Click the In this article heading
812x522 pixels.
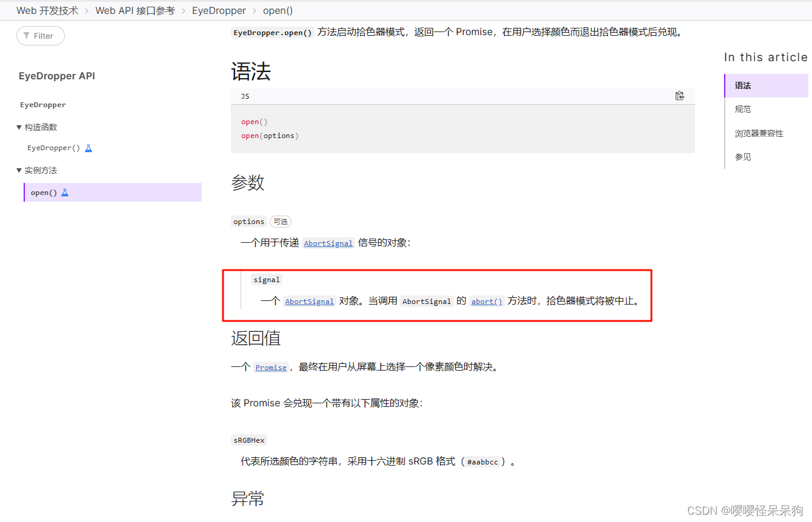[766, 57]
